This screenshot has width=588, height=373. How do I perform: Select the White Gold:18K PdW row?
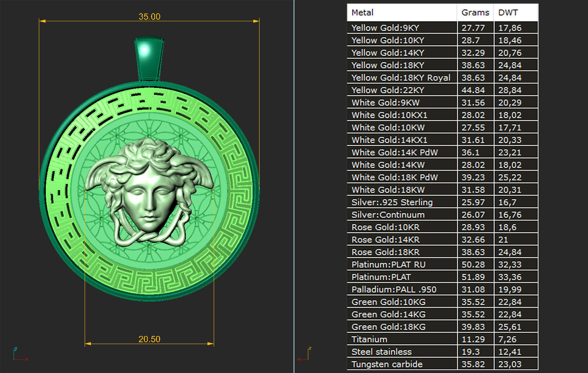pyautogui.click(x=442, y=177)
